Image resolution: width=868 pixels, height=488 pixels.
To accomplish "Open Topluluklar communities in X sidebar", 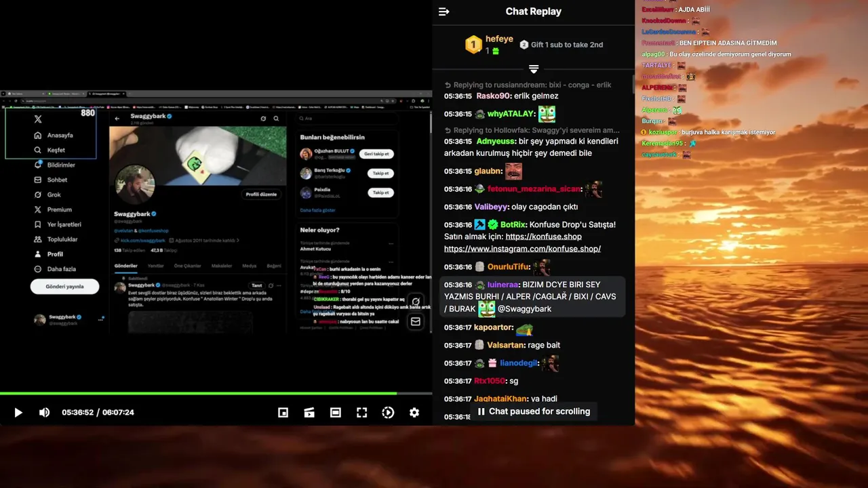I will [x=56, y=239].
